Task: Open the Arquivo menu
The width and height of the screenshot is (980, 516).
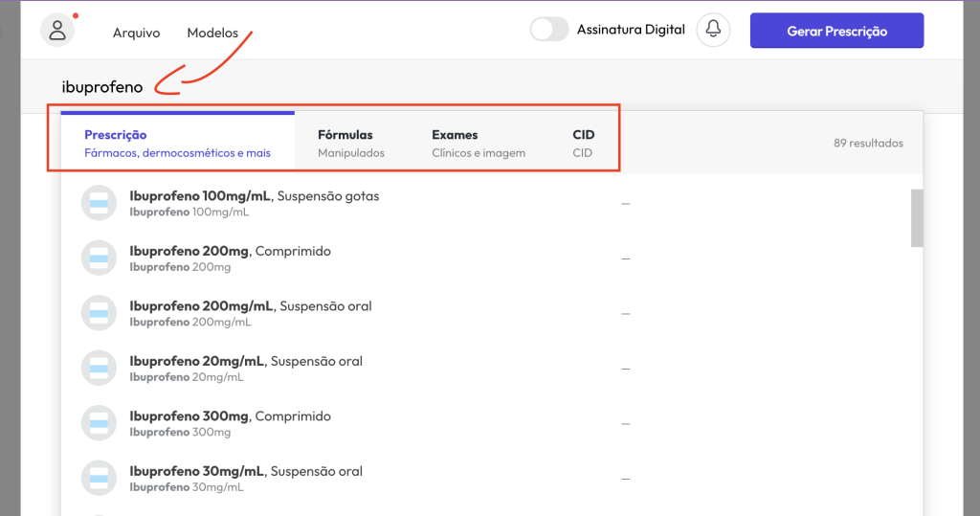Action: click(136, 33)
